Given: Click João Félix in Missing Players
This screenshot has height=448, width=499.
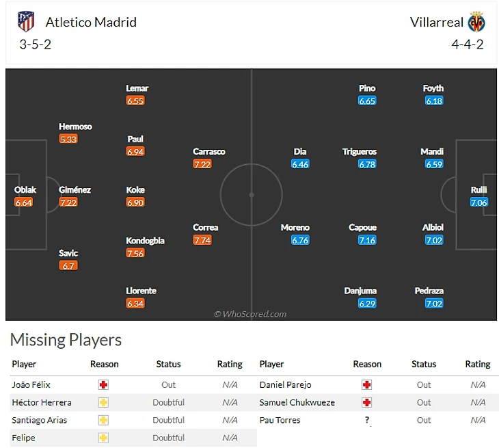Looking at the screenshot, I should click(x=31, y=384).
